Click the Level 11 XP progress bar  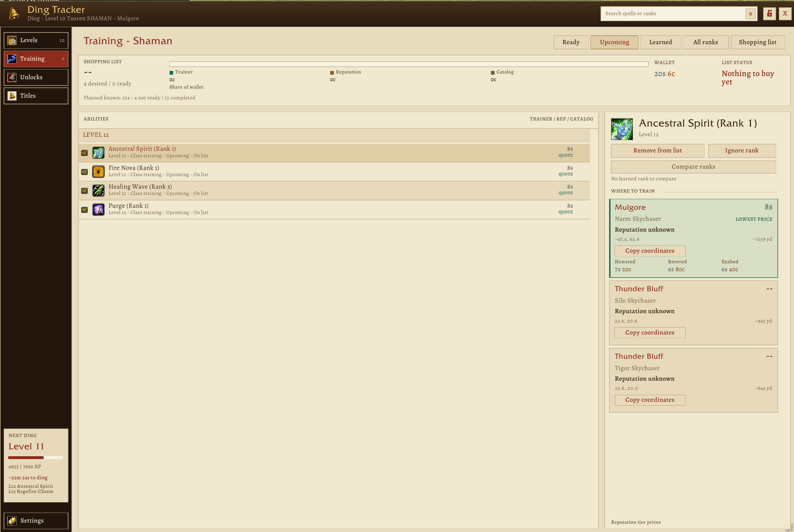[x=36, y=458]
